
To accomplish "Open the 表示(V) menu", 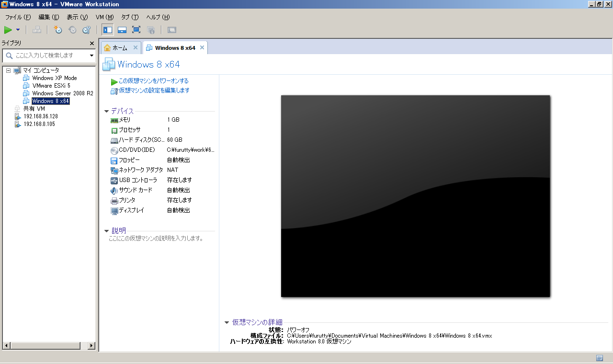I will 77,17.
